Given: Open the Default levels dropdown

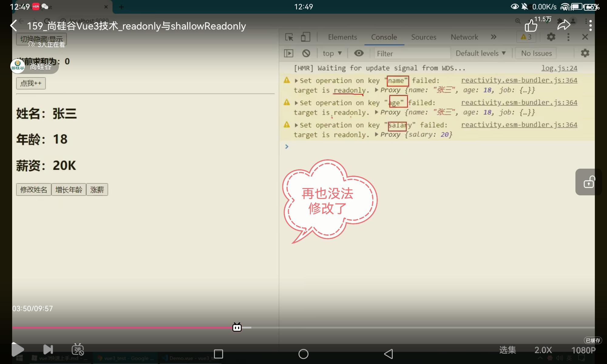Looking at the screenshot, I should (x=480, y=53).
